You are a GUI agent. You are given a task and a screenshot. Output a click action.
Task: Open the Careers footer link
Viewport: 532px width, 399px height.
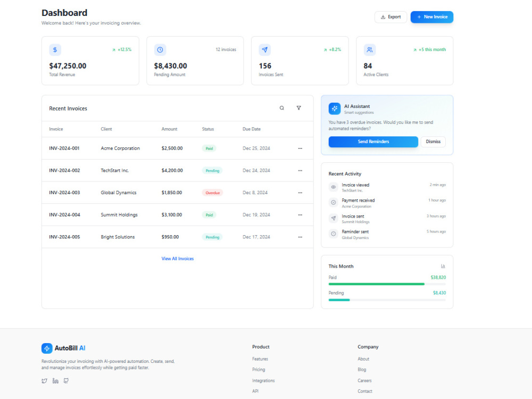pyautogui.click(x=364, y=381)
